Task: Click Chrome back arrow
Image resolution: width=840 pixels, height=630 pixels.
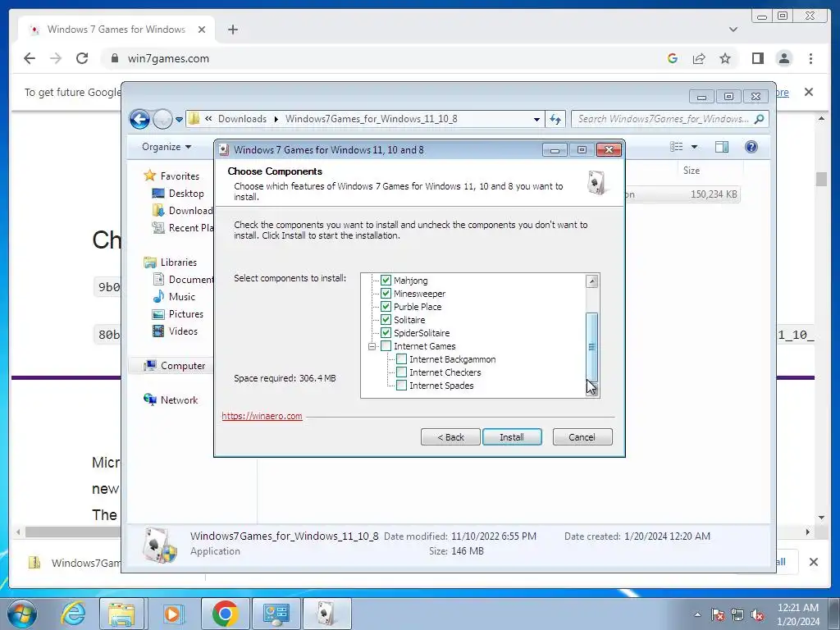Action: coord(30,58)
